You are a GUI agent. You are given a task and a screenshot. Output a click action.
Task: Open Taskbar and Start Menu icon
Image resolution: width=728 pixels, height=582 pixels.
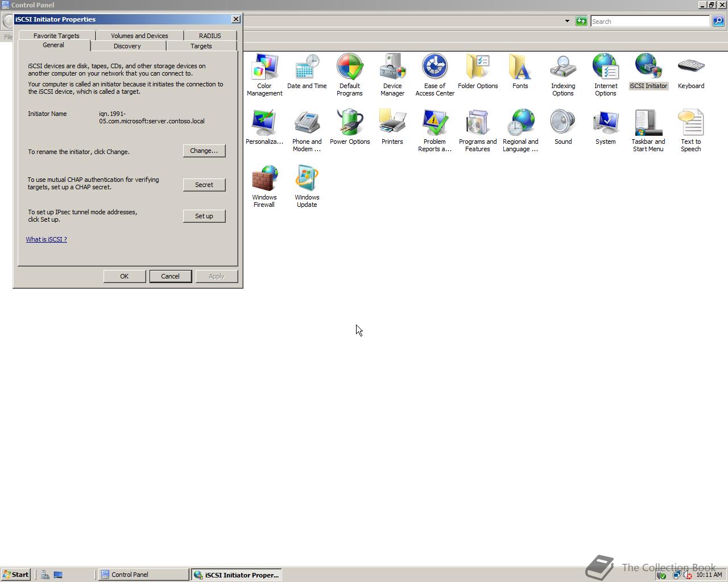[x=648, y=131]
